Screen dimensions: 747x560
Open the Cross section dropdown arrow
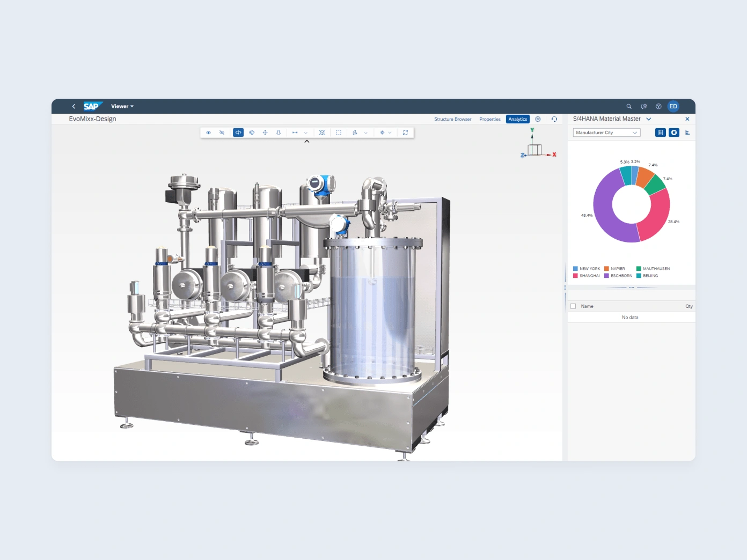[x=366, y=132]
